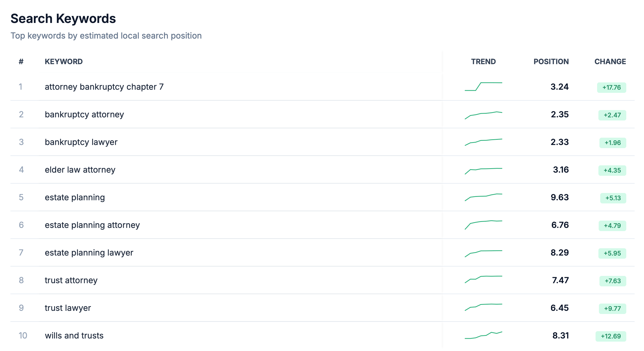Image resolution: width=644 pixels, height=351 pixels.
Task: Click rank number 4
Action: pyautogui.click(x=21, y=170)
